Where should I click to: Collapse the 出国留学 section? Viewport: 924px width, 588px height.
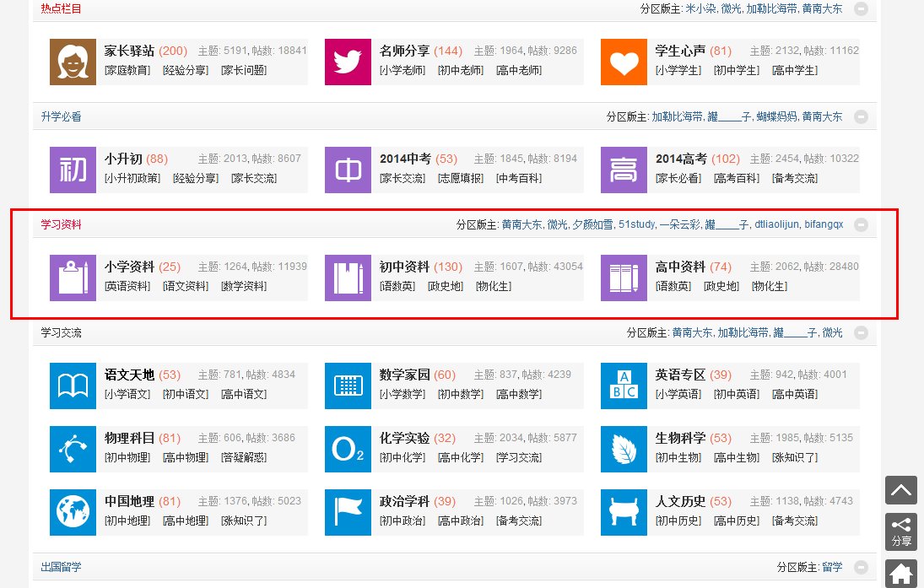tap(861, 568)
